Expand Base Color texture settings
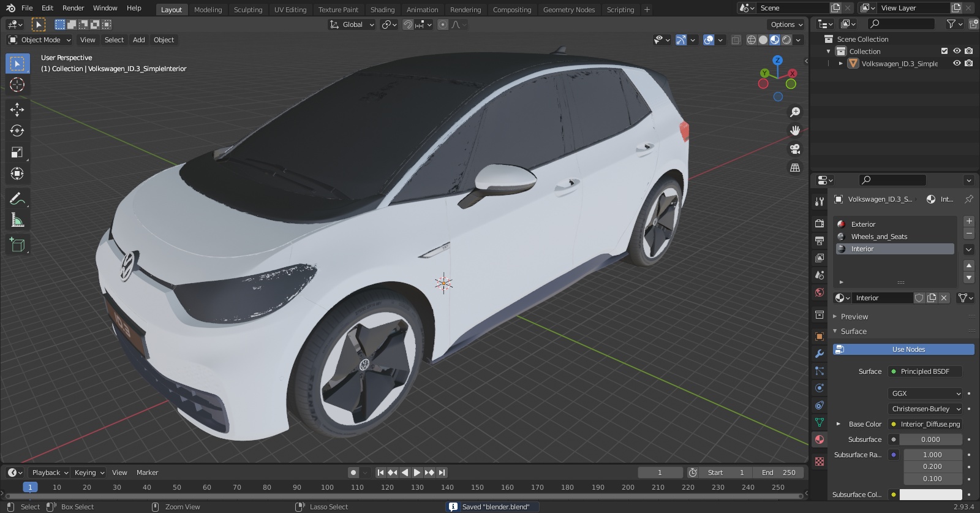This screenshot has width=980, height=513. [839, 424]
